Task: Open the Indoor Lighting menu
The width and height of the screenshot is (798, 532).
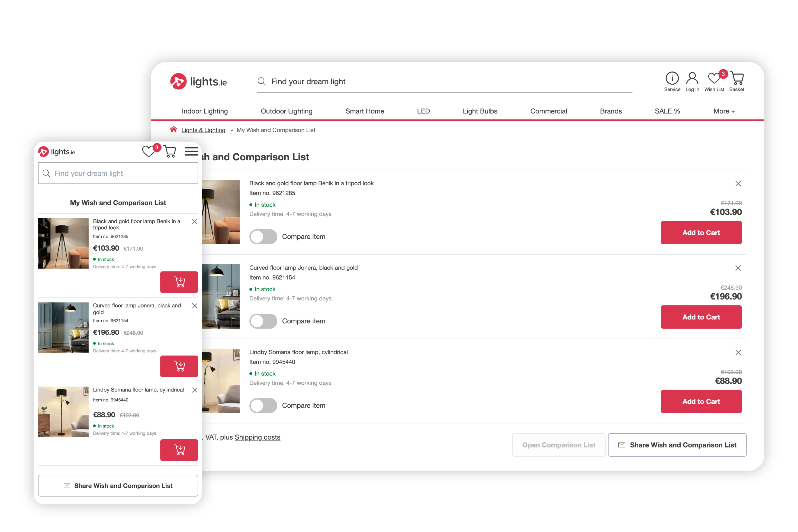Action: point(205,111)
